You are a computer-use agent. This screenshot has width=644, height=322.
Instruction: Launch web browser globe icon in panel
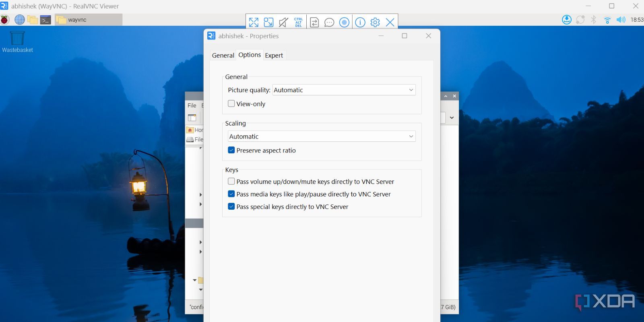(x=19, y=19)
